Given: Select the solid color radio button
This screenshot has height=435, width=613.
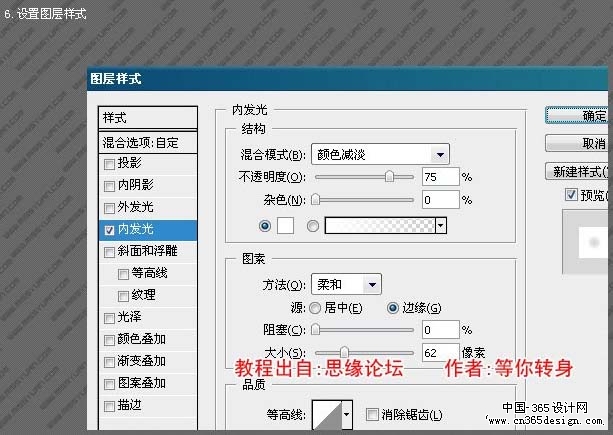Looking at the screenshot, I should (x=265, y=226).
